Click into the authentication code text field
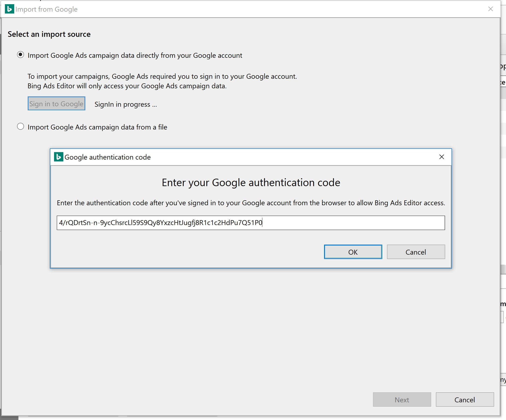 point(251,223)
